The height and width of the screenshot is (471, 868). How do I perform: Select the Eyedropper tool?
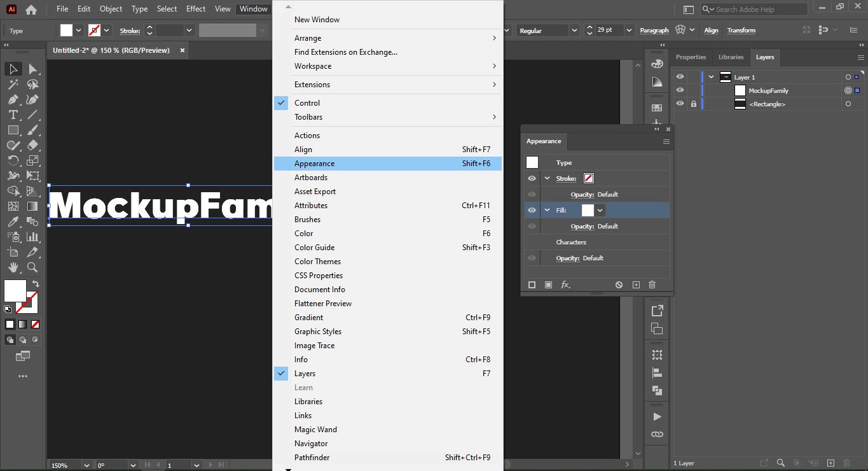(13, 221)
